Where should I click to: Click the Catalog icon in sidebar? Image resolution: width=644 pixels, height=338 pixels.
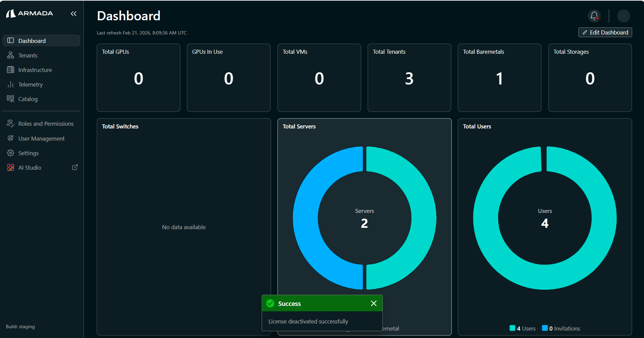(10, 99)
